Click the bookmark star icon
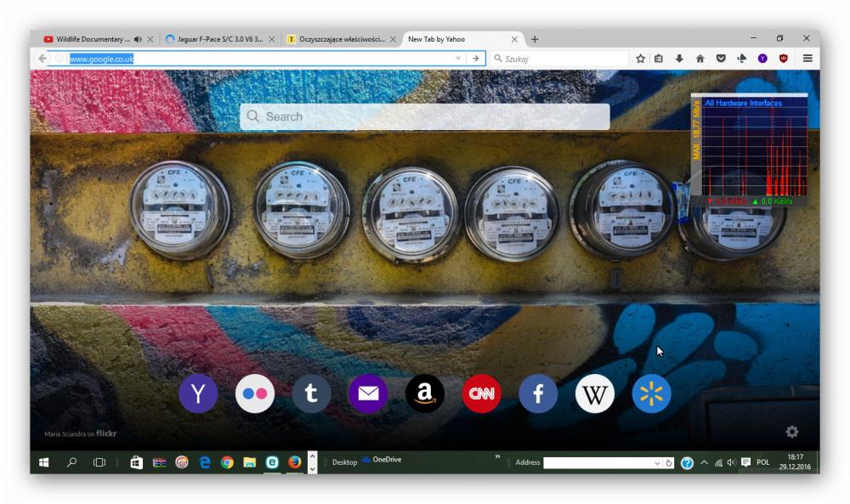This screenshot has height=504, width=850. 640,59
